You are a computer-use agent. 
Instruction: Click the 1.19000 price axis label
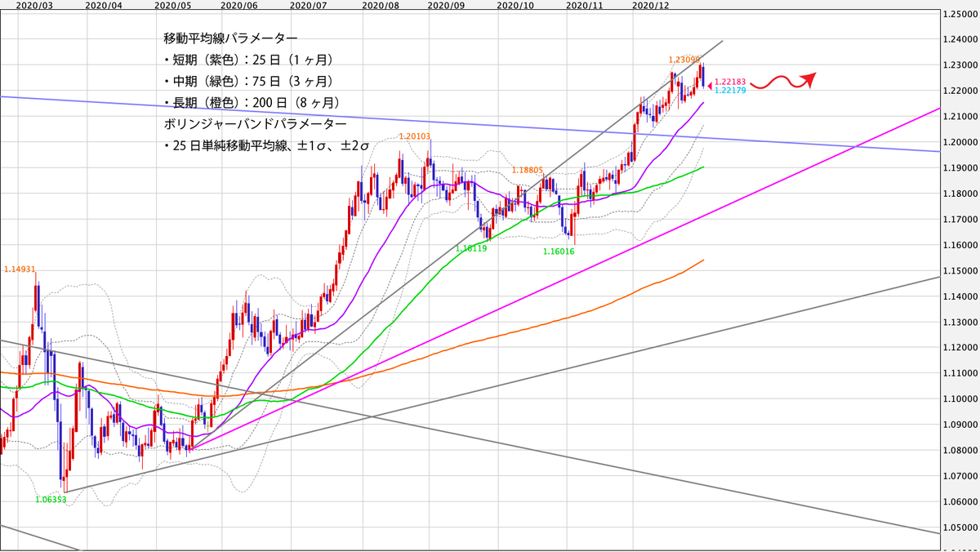(960, 168)
